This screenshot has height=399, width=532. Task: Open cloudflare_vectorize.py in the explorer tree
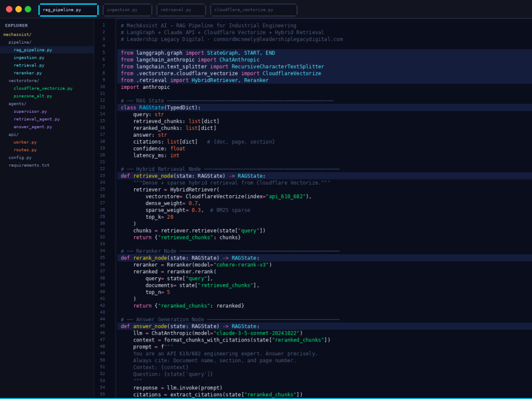[x=43, y=88]
